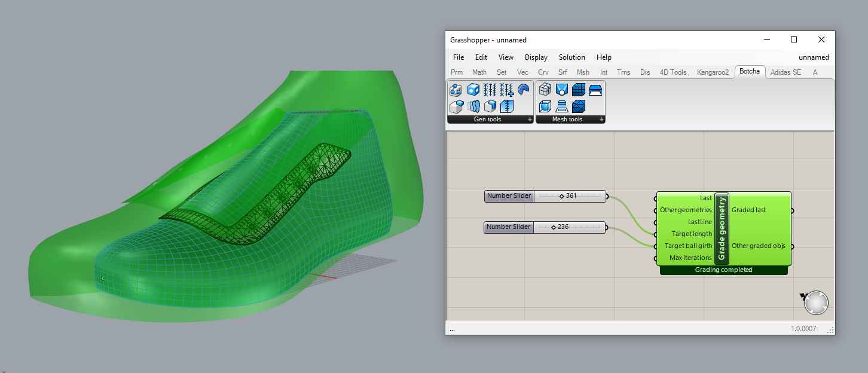Click the slider handle set to 236
Screen dimensions: 868x373
(554, 227)
